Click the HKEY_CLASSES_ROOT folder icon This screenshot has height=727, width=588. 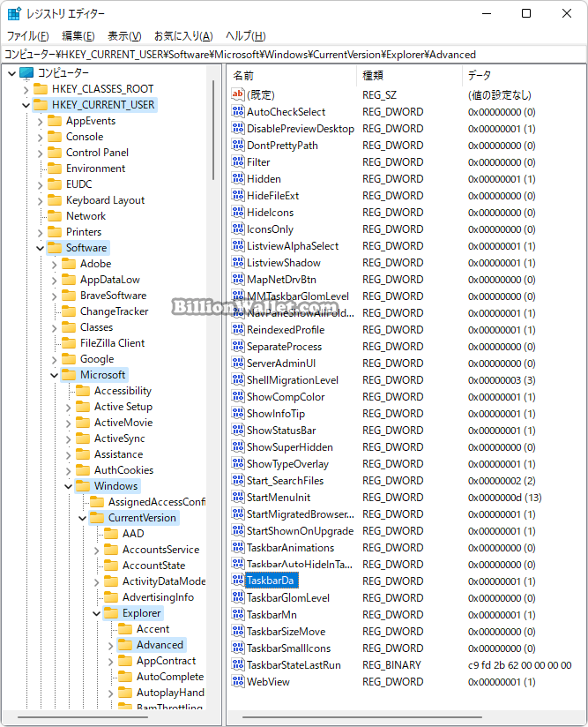41,88
